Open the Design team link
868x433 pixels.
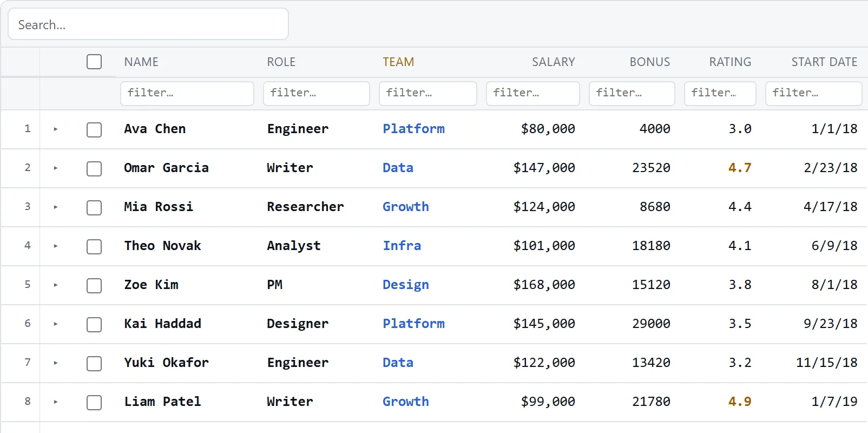pos(406,285)
